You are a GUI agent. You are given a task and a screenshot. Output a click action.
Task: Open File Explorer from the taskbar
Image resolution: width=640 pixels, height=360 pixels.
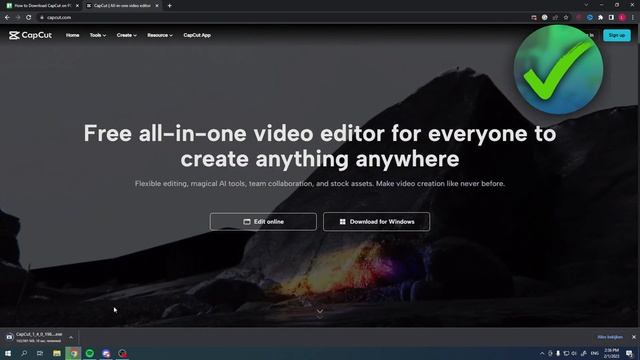pos(57,353)
